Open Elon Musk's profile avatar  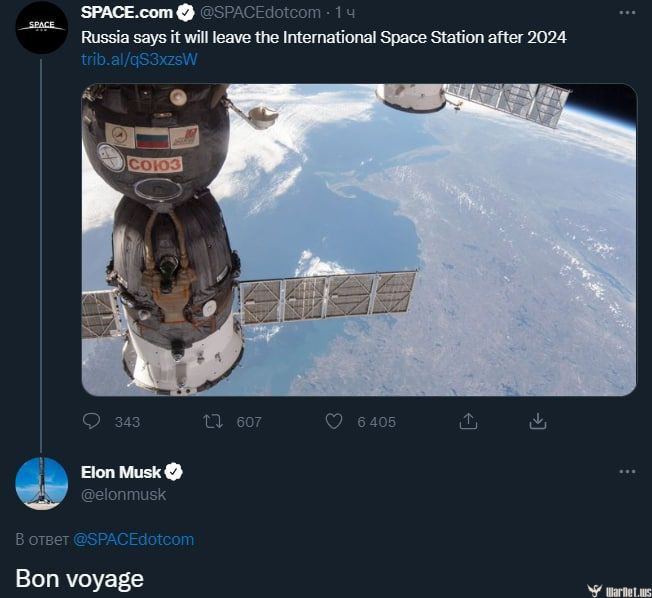coord(41,484)
